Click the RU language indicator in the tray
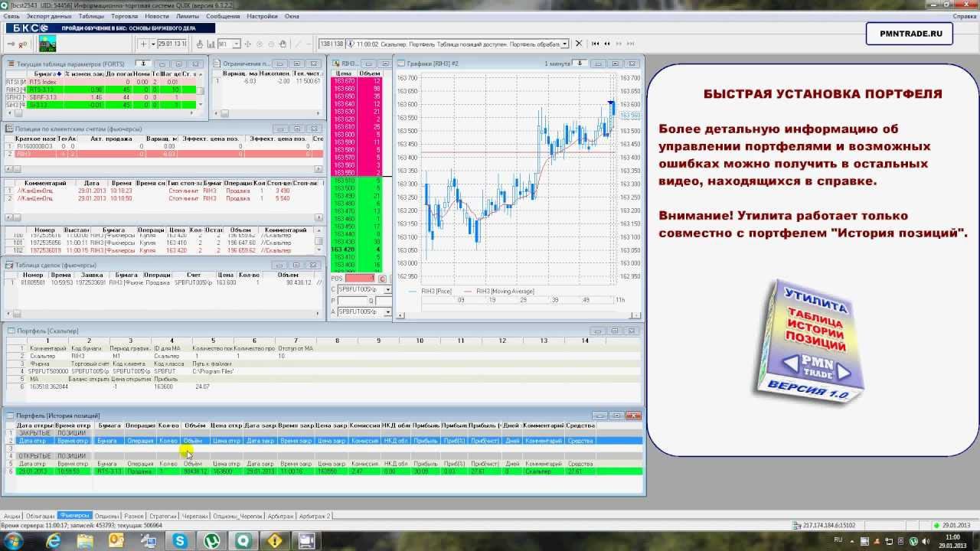980x551 pixels. pyautogui.click(x=838, y=540)
